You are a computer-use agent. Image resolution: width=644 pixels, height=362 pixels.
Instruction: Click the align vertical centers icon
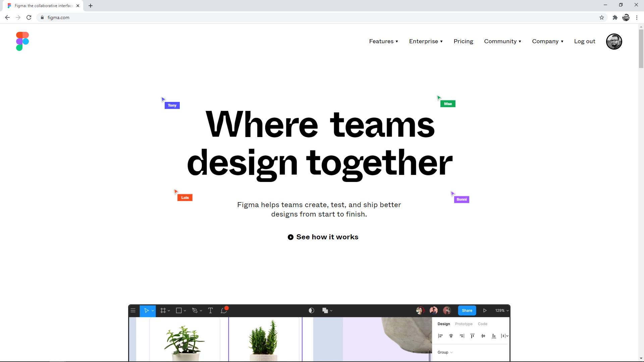(x=483, y=336)
